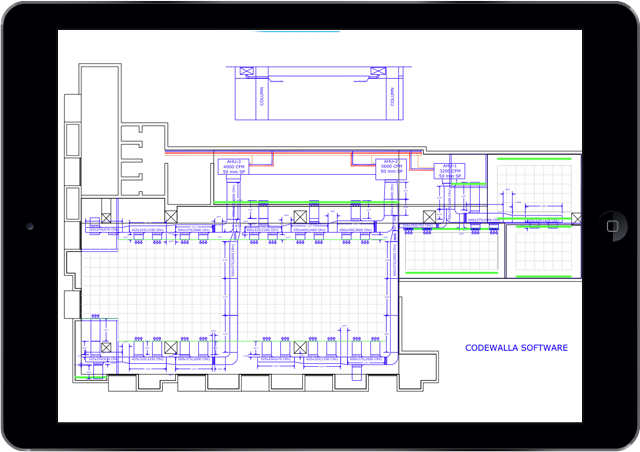The height and width of the screenshot is (452, 640).
Task: Select top-left crossed box in column detail
Action: pyautogui.click(x=243, y=71)
